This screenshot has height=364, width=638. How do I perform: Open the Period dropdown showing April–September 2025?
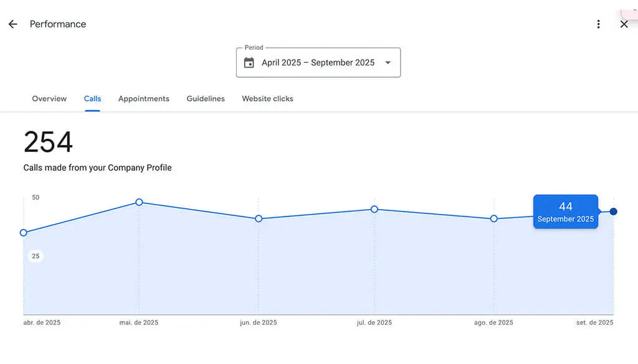[x=318, y=62]
